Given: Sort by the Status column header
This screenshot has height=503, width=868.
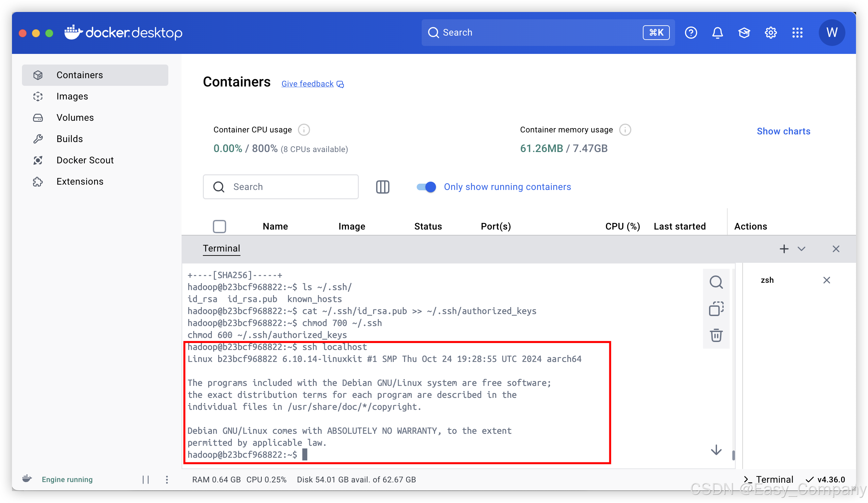Looking at the screenshot, I should [428, 226].
